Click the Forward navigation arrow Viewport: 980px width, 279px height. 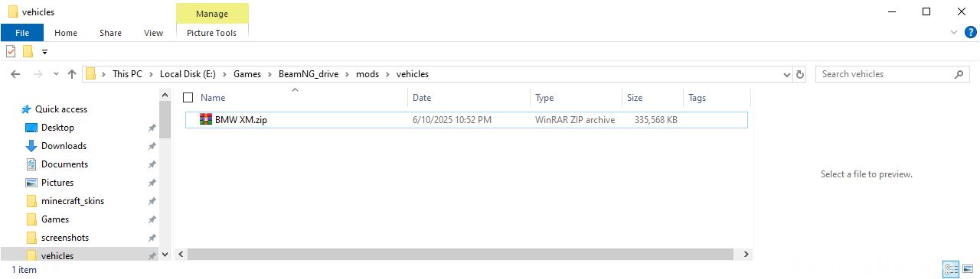pos(37,74)
